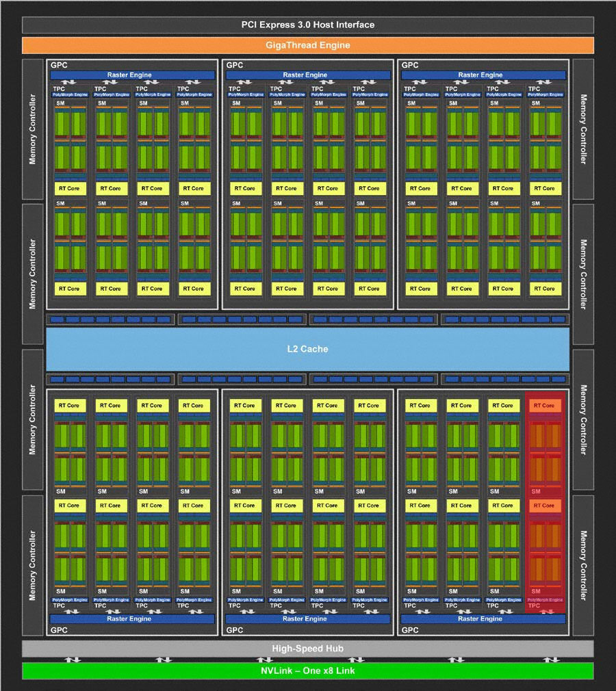616x691 pixels.
Task: Click the GPC label of the lower-middle cluster
Action: point(235,630)
